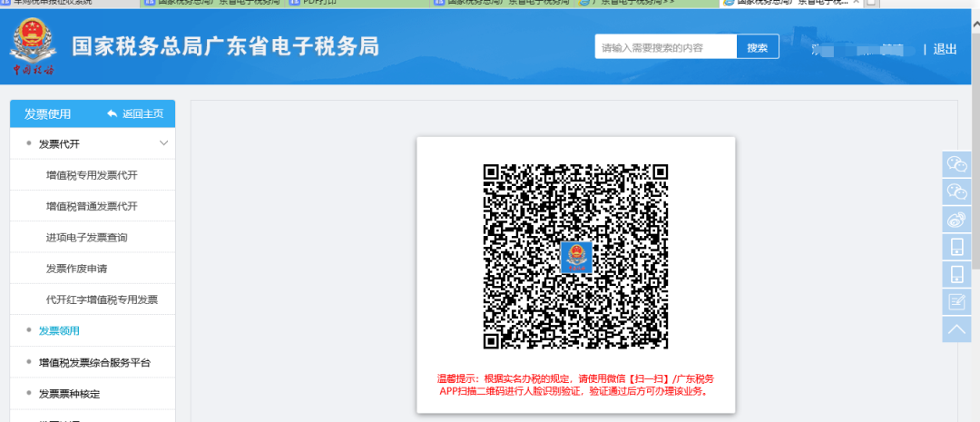Open the 发票票种核定 menu item
980x422 pixels.
coord(69,394)
